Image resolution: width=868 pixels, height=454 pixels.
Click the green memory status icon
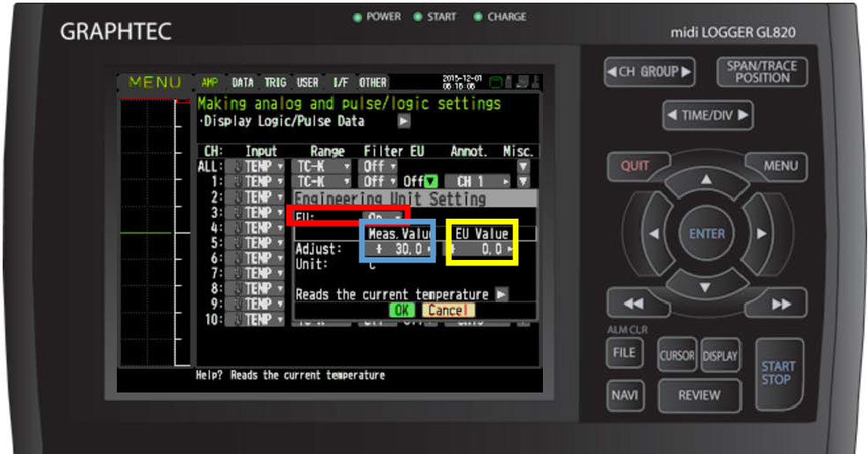click(x=495, y=83)
